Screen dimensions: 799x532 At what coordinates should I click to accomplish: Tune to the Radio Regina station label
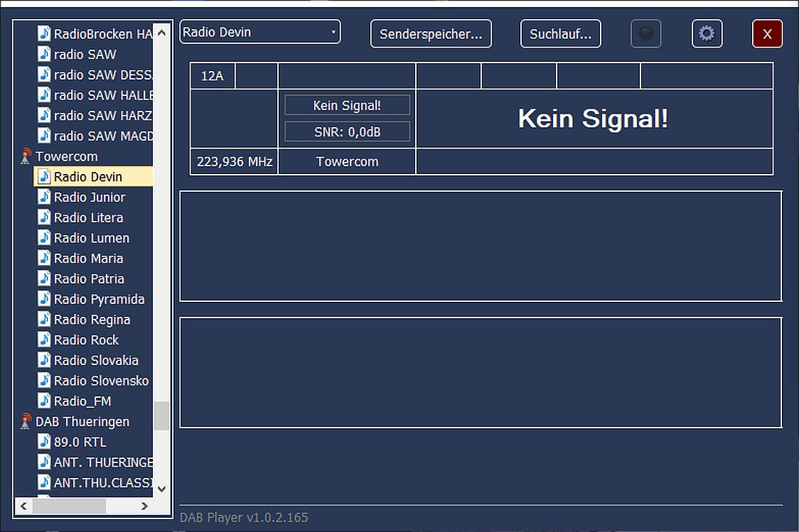92,320
